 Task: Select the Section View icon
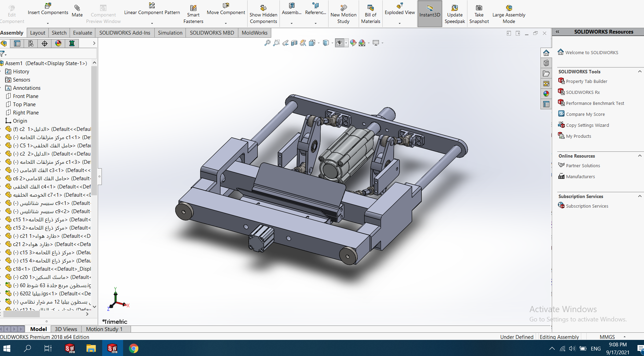pyautogui.click(x=294, y=43)
